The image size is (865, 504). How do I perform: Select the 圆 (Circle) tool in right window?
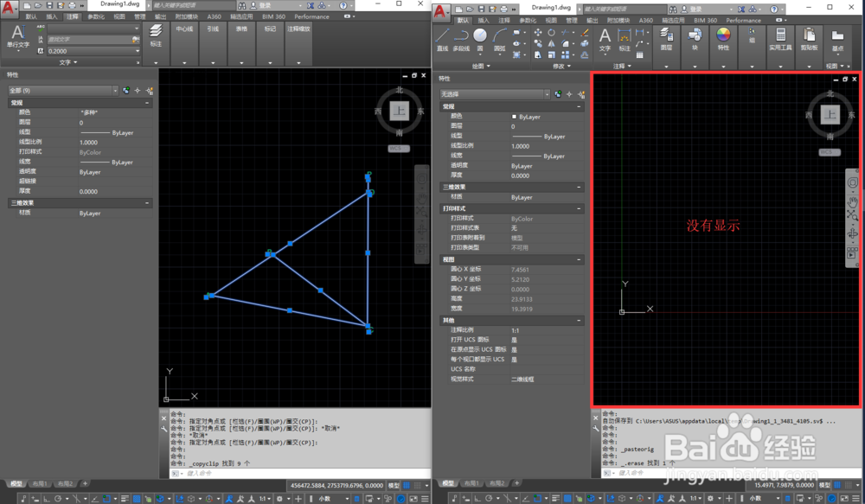(x=480, y=39)
